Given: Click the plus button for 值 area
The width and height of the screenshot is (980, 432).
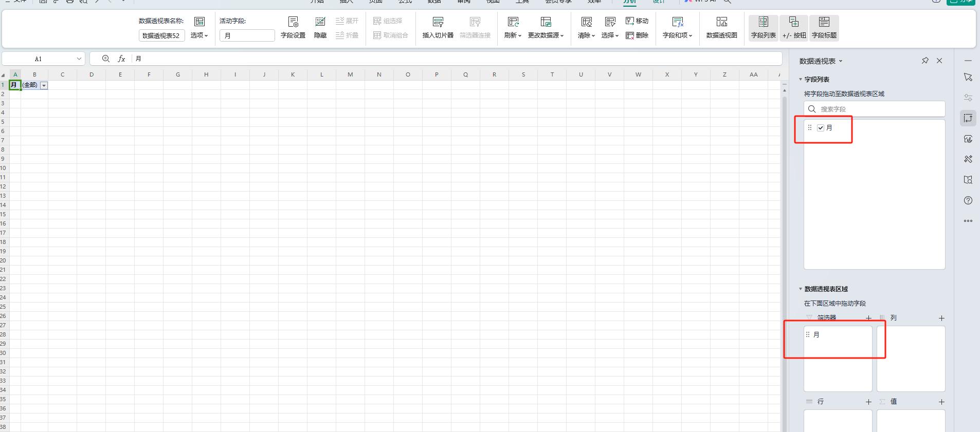Looking at the screenshot, I should (941, 402).
